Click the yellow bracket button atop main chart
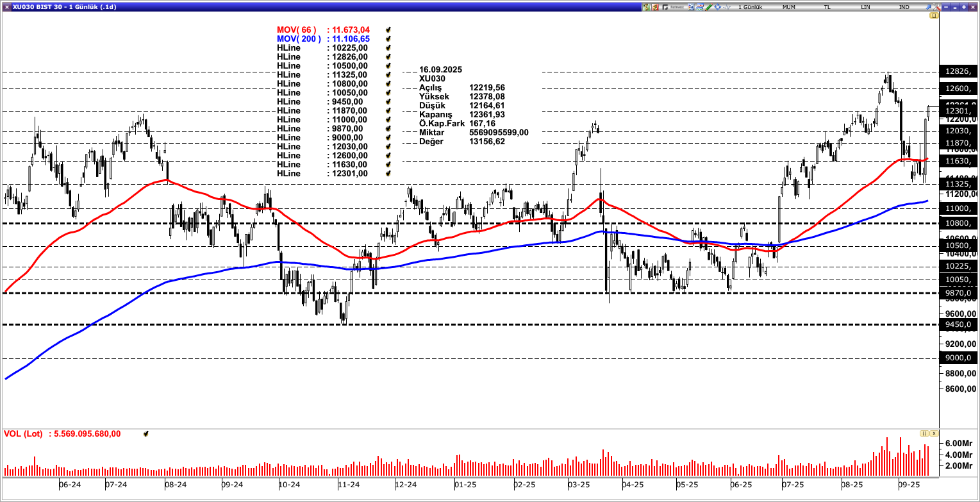The height and width of the screenshot is (502, 980). coord(934,15)
